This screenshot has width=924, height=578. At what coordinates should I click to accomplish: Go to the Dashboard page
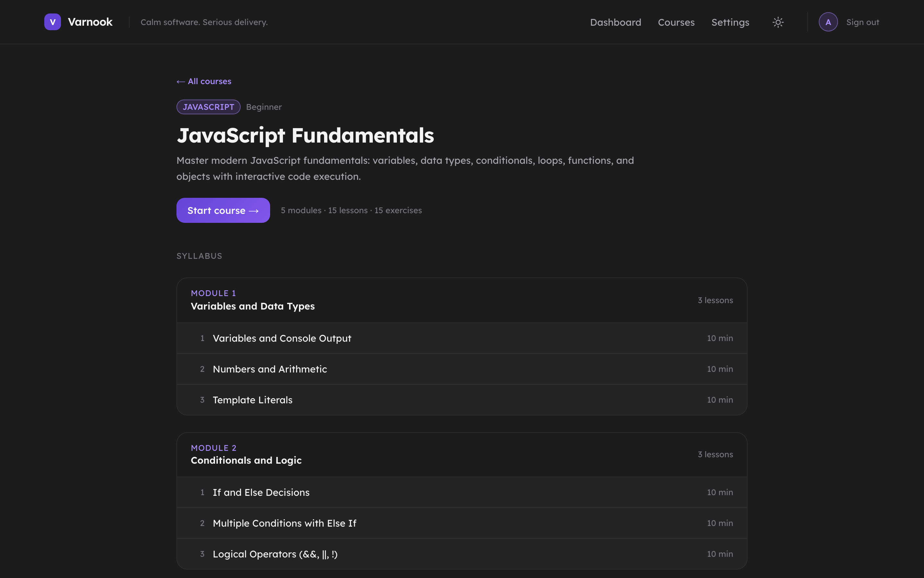pos(615,22)
